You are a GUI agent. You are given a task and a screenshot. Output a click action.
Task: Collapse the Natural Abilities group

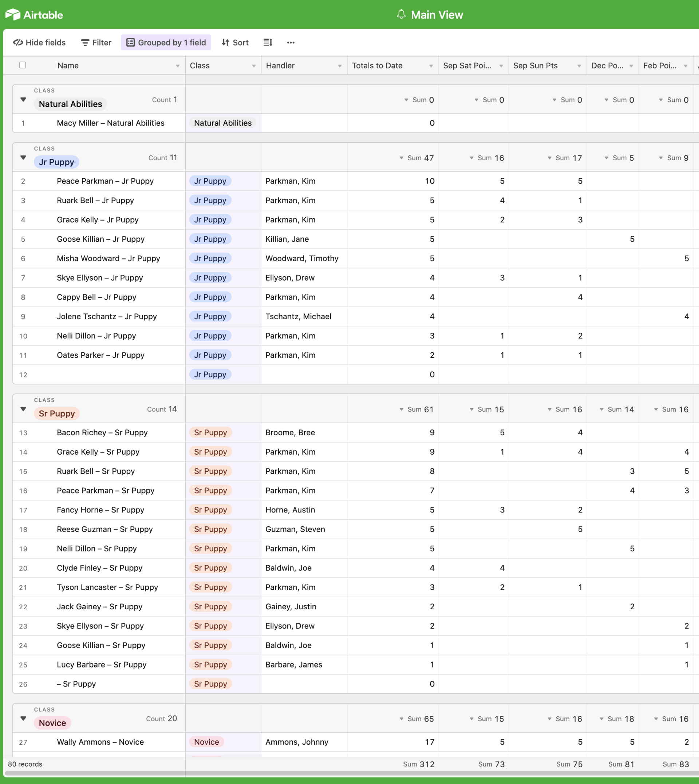(x=23, y=100)
